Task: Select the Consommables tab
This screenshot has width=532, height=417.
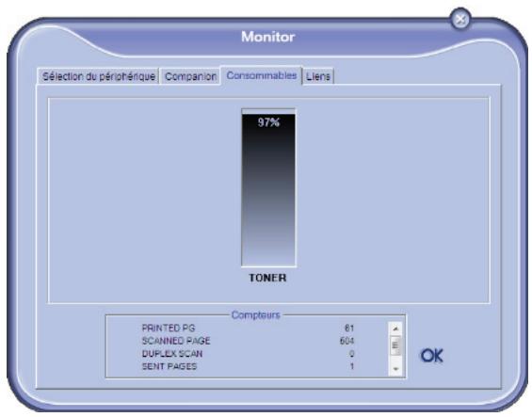Action: pyautogui.click(x=261, y=75)
